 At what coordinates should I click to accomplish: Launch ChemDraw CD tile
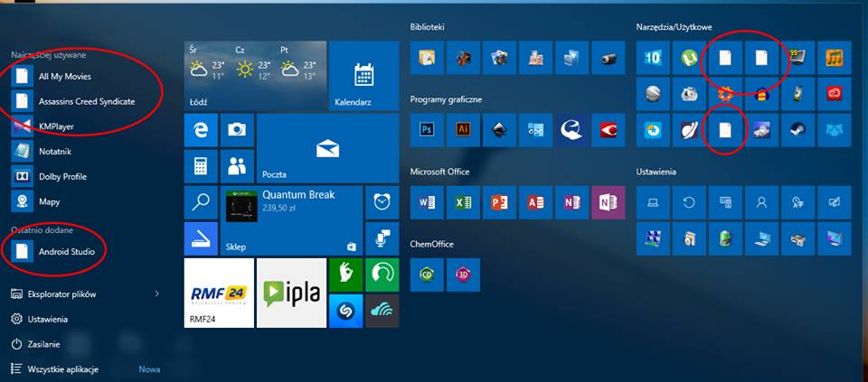(x=427, y=275)
